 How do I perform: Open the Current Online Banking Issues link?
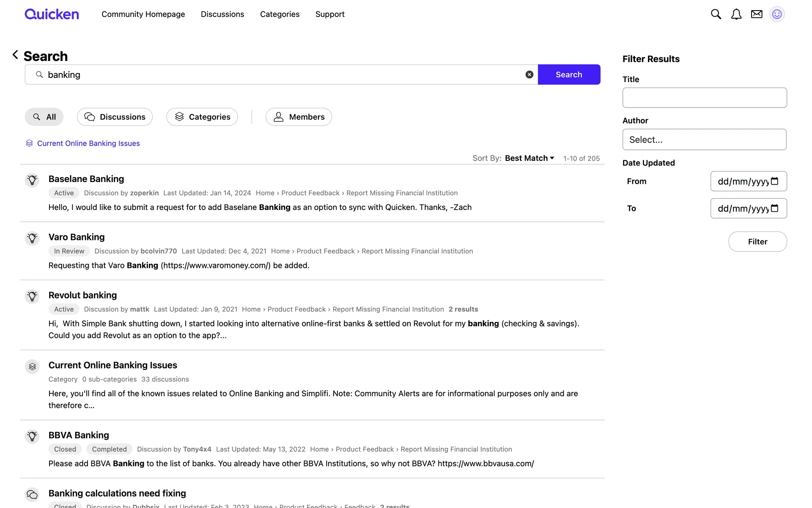88,144
